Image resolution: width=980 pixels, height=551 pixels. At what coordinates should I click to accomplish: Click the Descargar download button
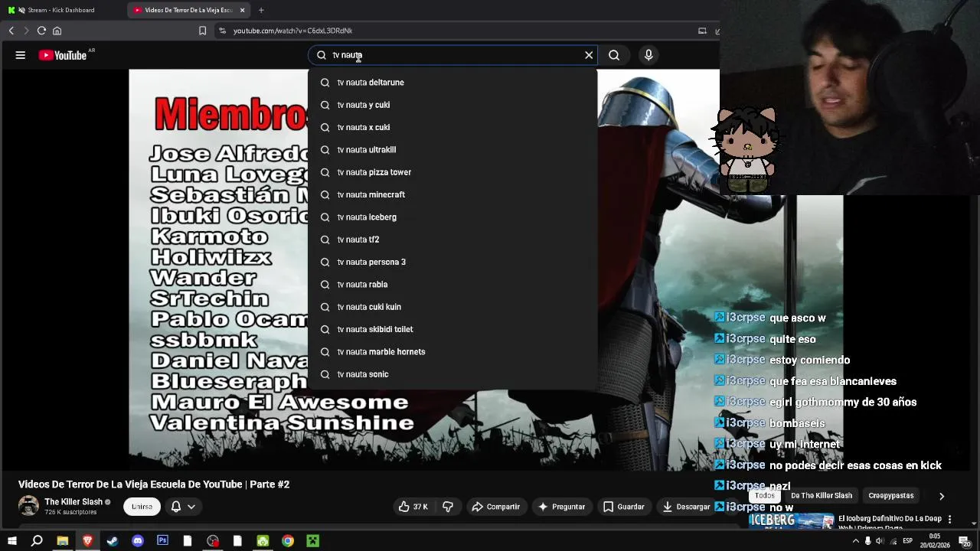687,507
